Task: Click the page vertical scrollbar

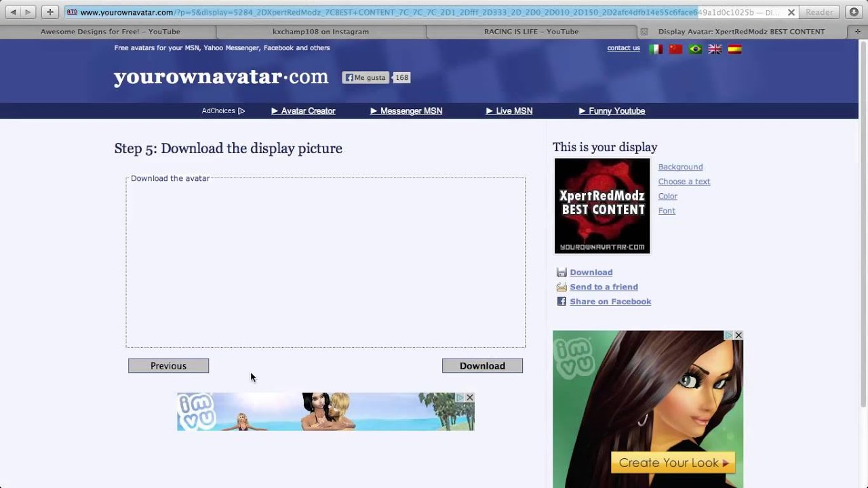Action: (x=863, y=224)
